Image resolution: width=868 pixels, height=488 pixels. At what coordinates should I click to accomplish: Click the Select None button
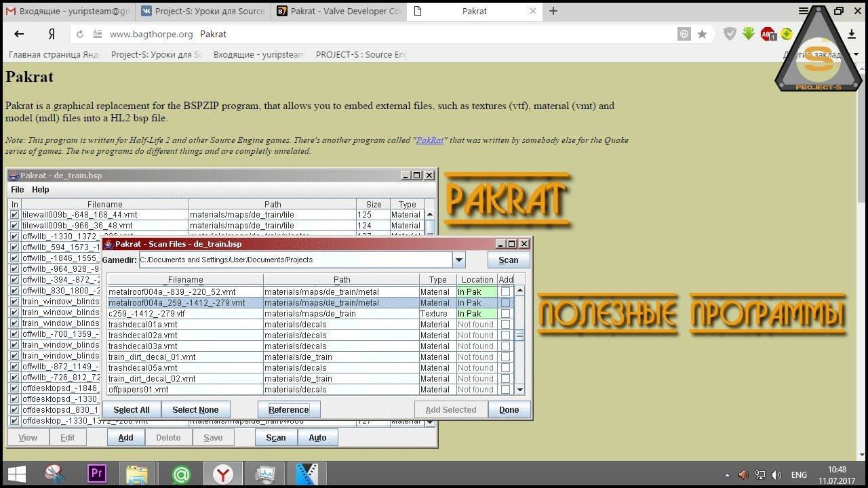195,410
